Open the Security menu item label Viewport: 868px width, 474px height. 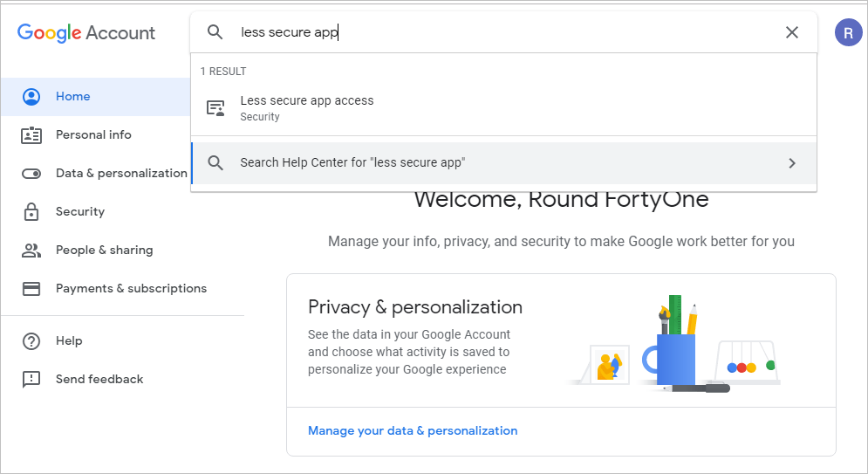(x=80, y=212)
